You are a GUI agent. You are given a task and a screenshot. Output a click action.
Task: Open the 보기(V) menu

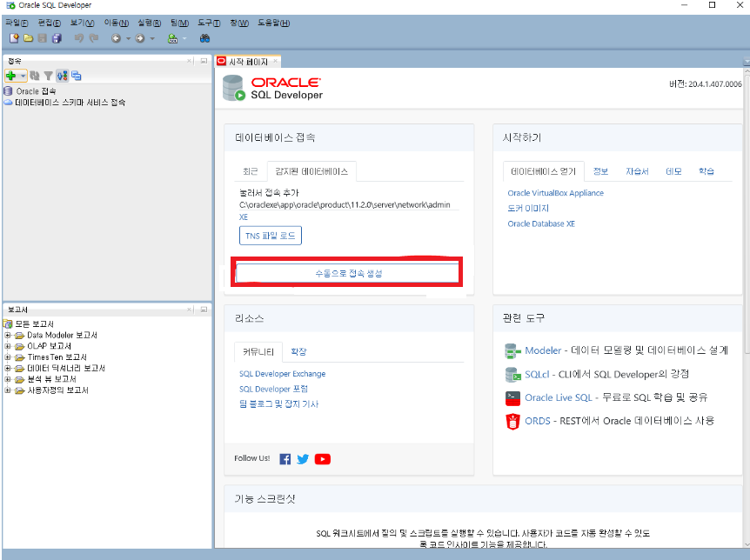pos(83,23)
